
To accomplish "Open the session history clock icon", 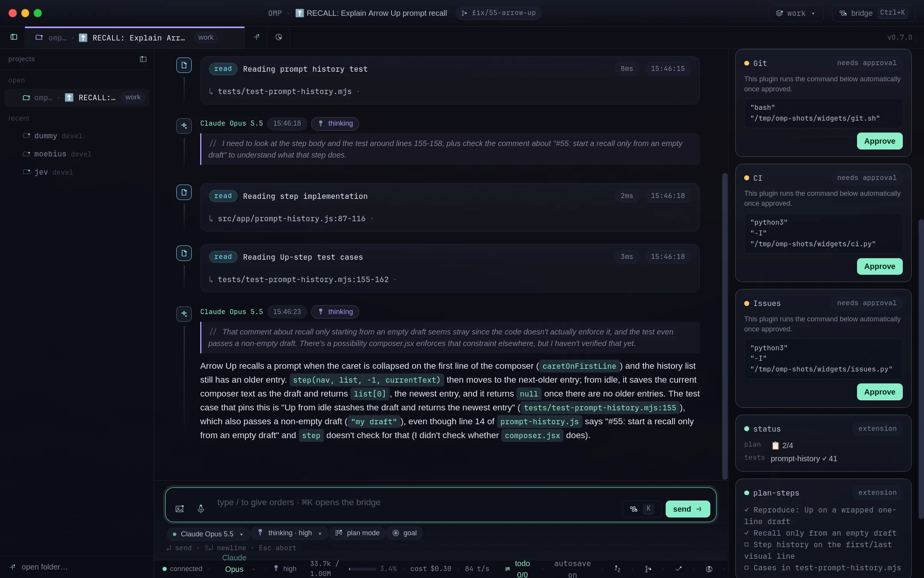I will (x=279, y=37).
